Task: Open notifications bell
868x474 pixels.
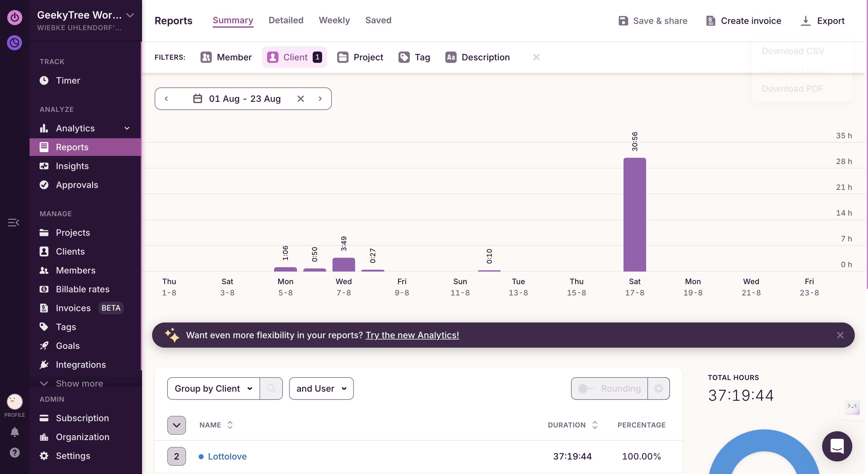Action: [x=14, y=432]
